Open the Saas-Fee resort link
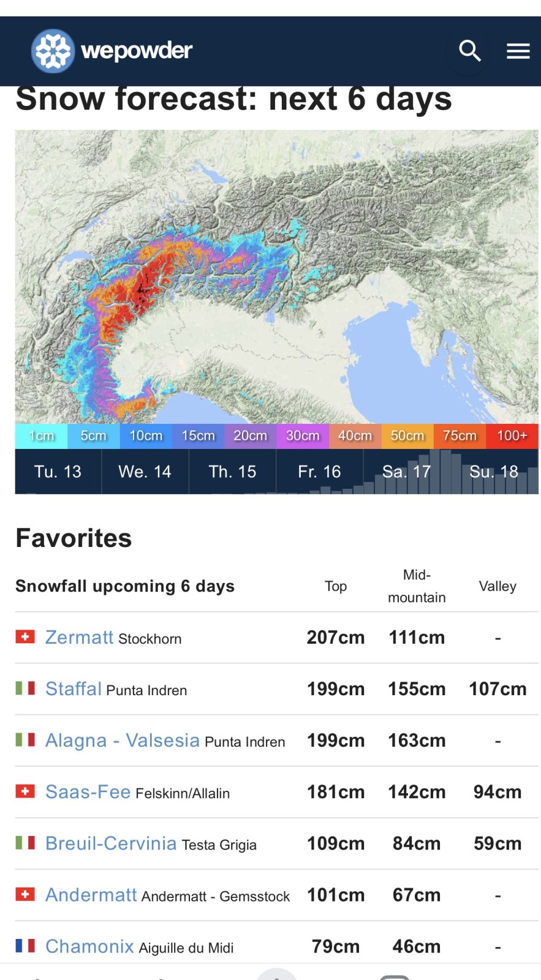 click(88, 791)
